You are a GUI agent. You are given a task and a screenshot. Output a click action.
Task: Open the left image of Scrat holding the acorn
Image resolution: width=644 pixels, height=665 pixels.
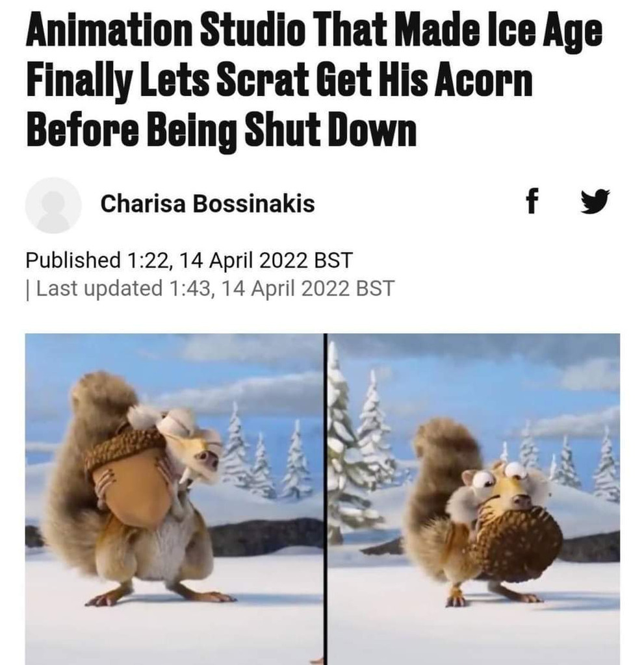[174, 499]
